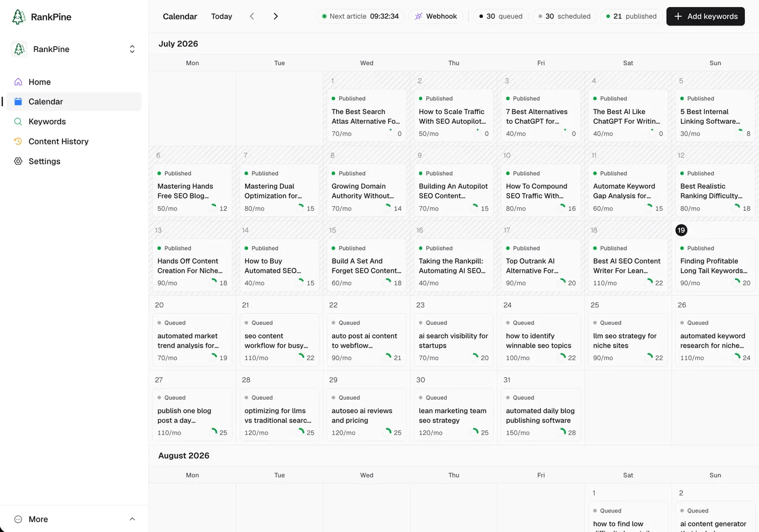Image resolution: width=759 pixels, height=532 pixels.
Task: Click Next article countdown pill
Action: 361,16
